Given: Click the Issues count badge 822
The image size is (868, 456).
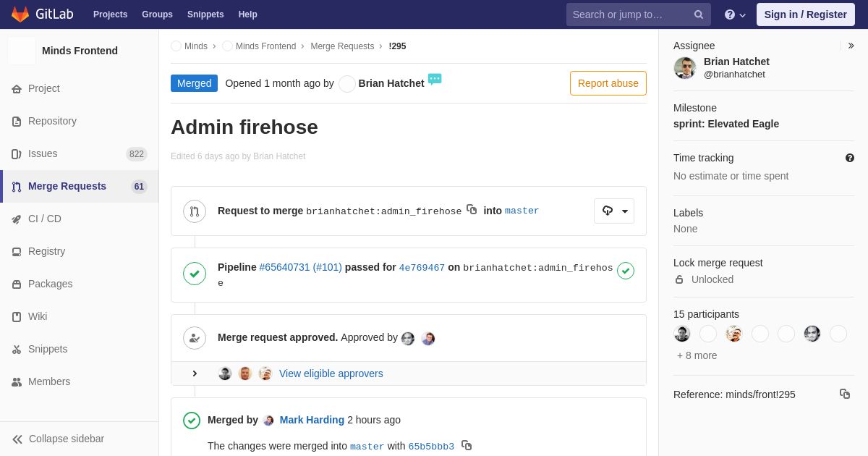Looking at the screenshot, I should tap(137, 153).
